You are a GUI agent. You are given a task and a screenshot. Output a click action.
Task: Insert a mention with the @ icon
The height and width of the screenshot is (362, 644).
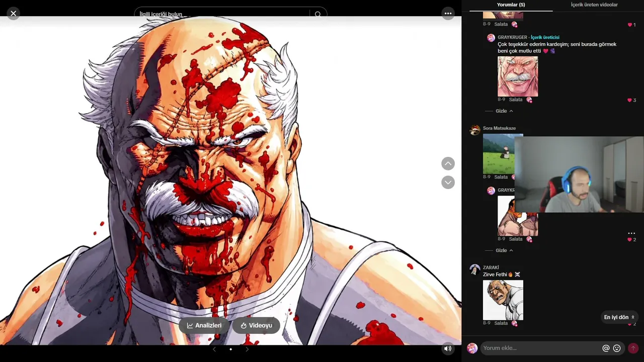pos(606,348)
